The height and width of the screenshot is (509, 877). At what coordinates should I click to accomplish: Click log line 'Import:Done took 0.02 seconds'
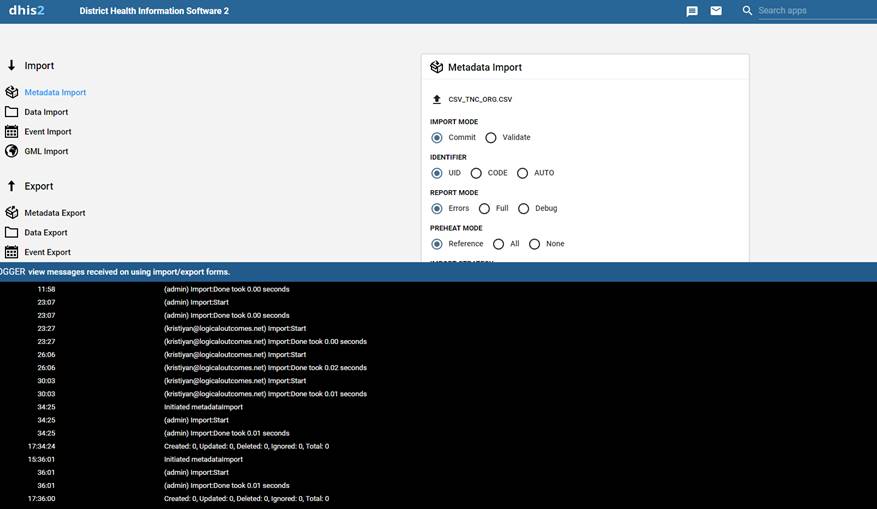click(x=265, y=367)
